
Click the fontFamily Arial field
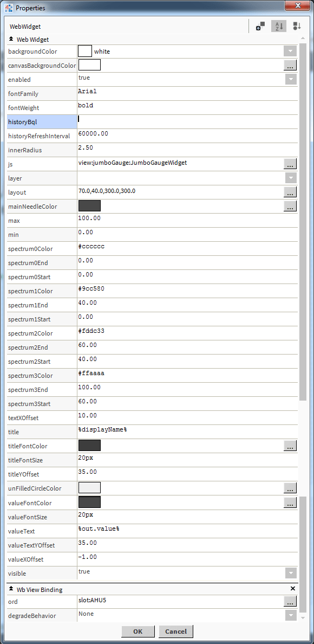click(x=187, y=94)
